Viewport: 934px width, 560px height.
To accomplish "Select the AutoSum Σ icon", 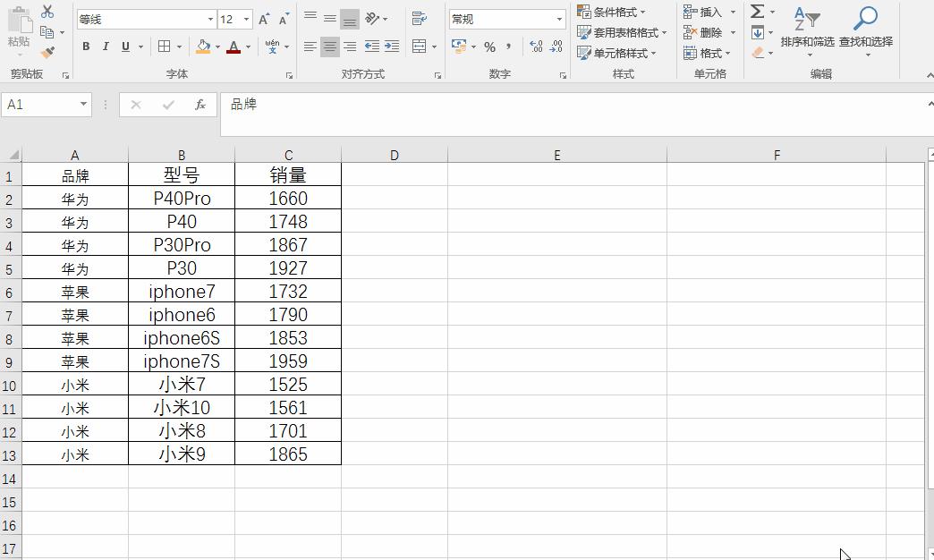I will point(757,12).
